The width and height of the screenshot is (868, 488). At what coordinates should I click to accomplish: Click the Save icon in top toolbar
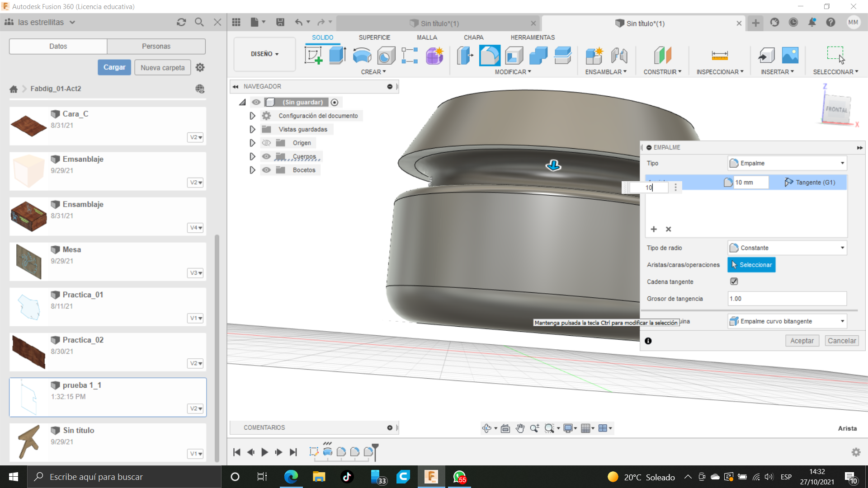280,22
